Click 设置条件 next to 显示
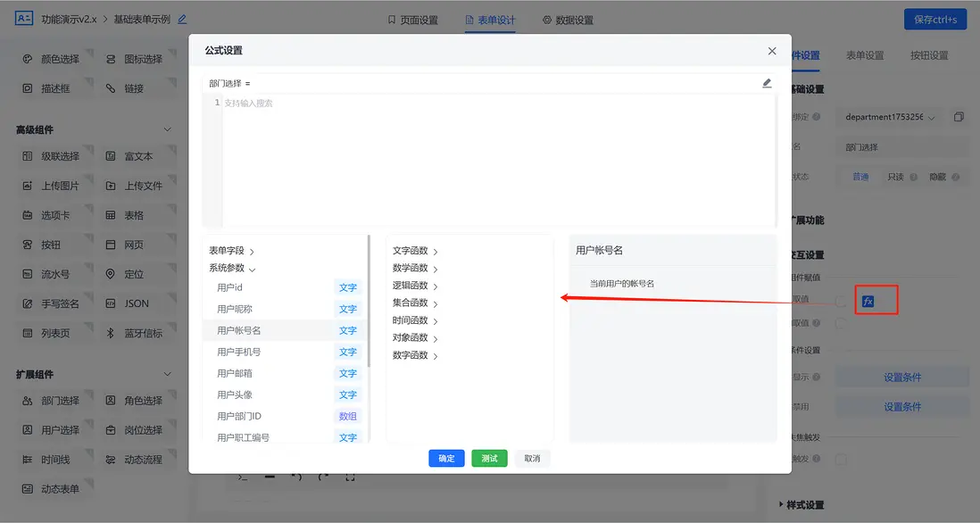This screenshot has height=523, width=980. tap(901, 377)
